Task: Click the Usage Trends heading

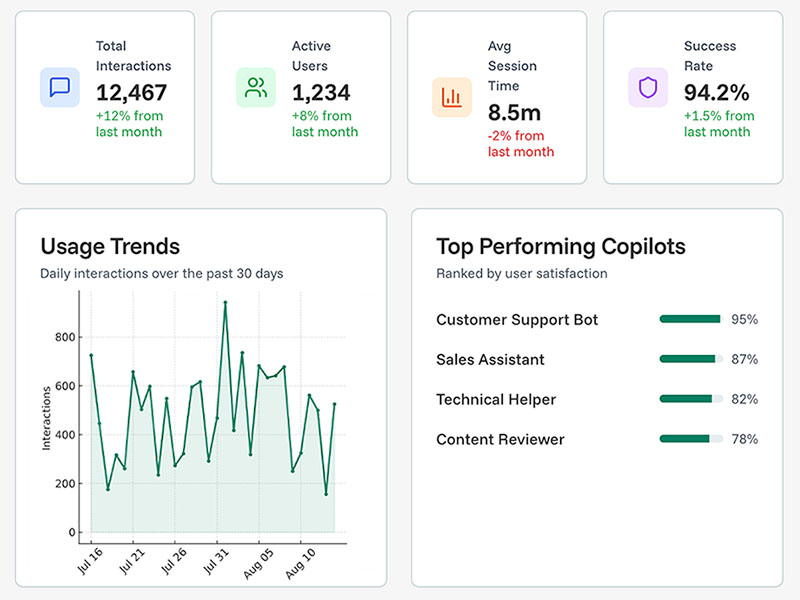Action: pos(110,246)
